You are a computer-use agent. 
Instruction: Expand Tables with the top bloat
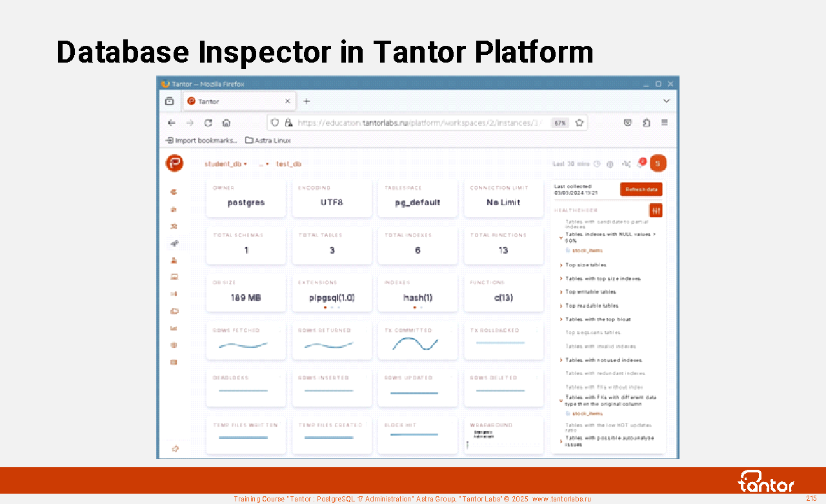(598, 319)
